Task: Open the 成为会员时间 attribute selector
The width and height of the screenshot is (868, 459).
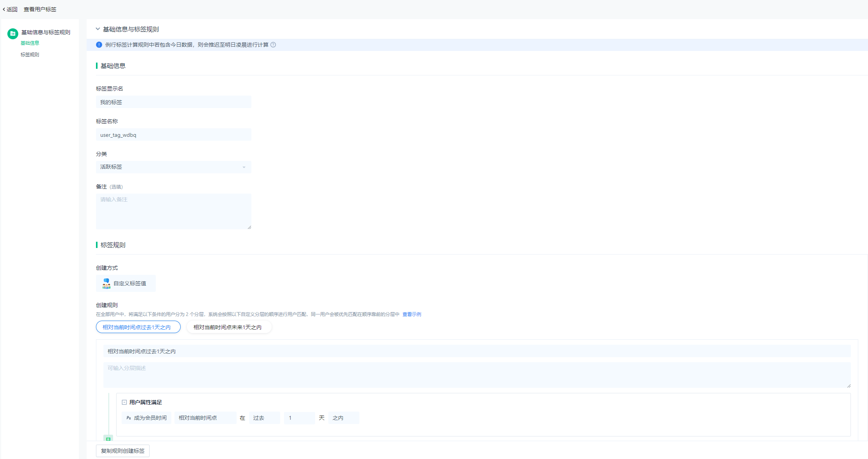Action: (x=146, y=418)
